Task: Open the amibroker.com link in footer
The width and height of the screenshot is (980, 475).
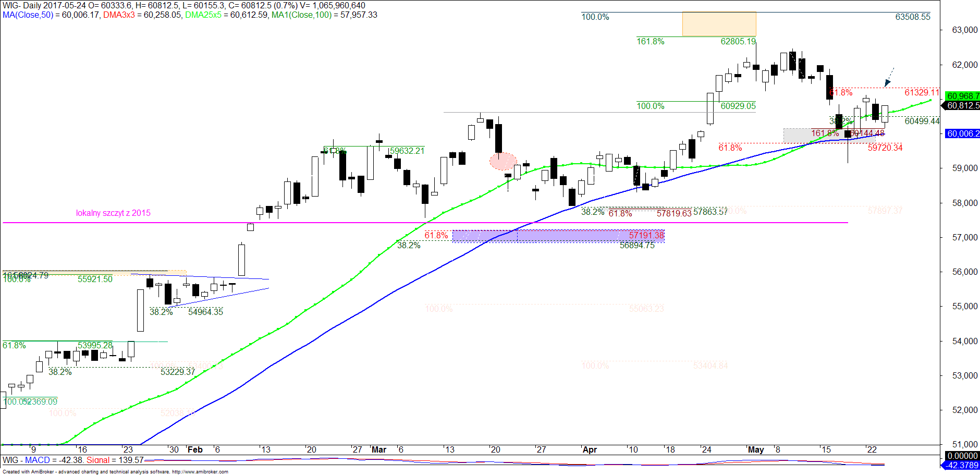Action: tap(200, 472)
